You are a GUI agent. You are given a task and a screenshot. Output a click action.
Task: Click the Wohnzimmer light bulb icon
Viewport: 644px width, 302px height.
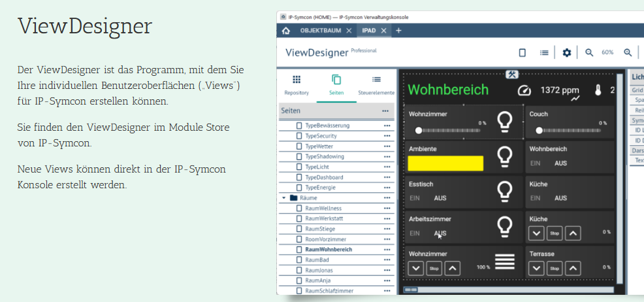click(504, 122)
